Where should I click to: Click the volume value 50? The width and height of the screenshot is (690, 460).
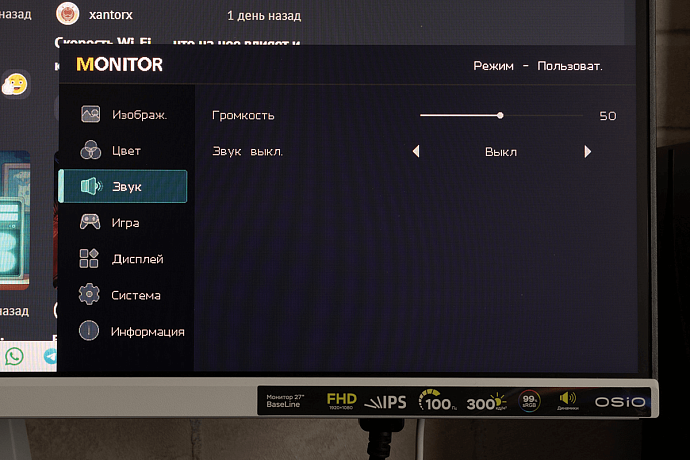coord(607,116)
